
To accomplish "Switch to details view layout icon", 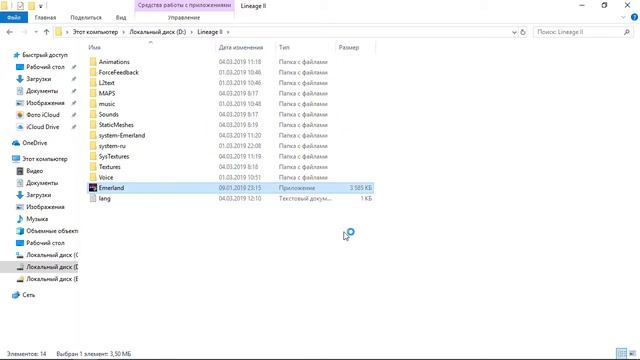I will pyautogui.click(x=621, y=353).
